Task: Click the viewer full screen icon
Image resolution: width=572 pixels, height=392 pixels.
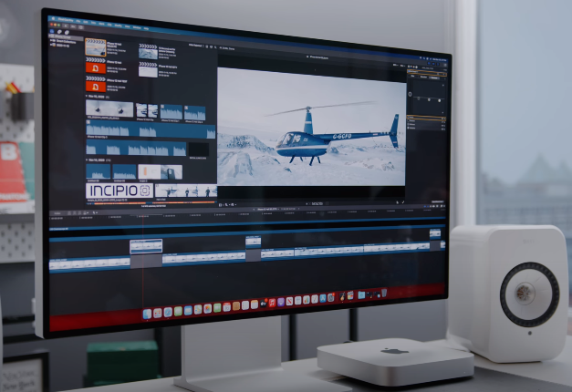Action: coord(403,202)
